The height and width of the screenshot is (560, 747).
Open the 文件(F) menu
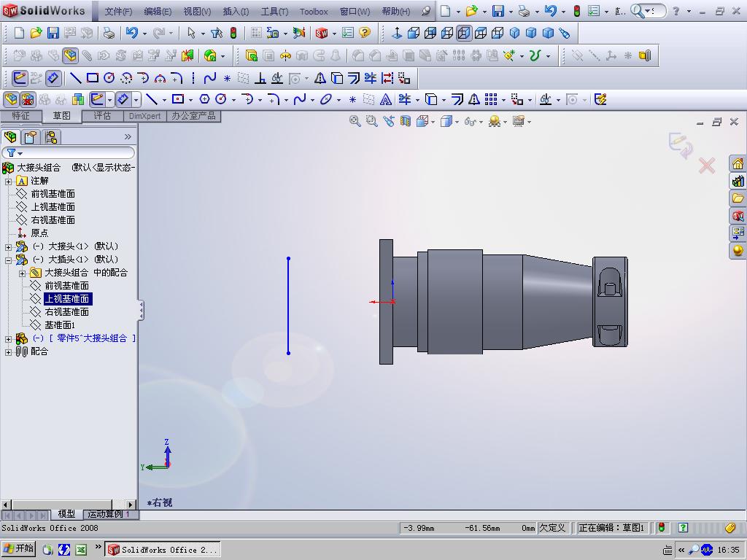coord(118,12)
